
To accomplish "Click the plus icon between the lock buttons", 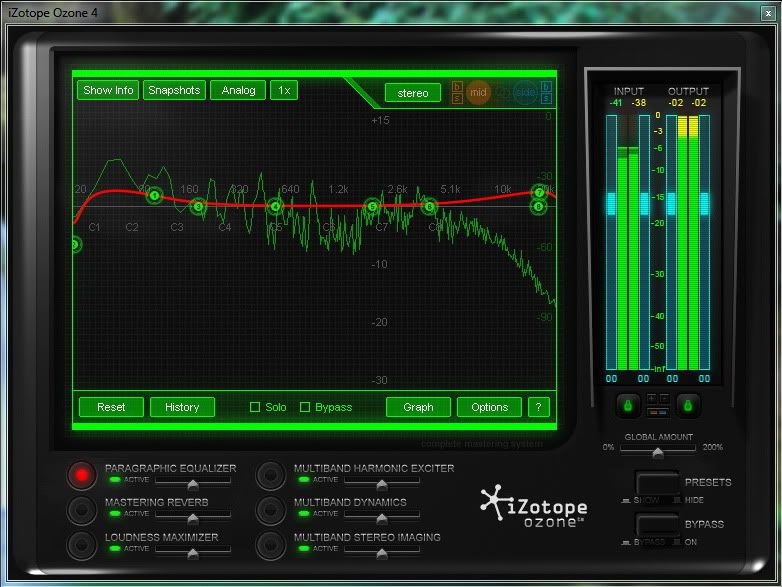I will (x=651, y=398).
